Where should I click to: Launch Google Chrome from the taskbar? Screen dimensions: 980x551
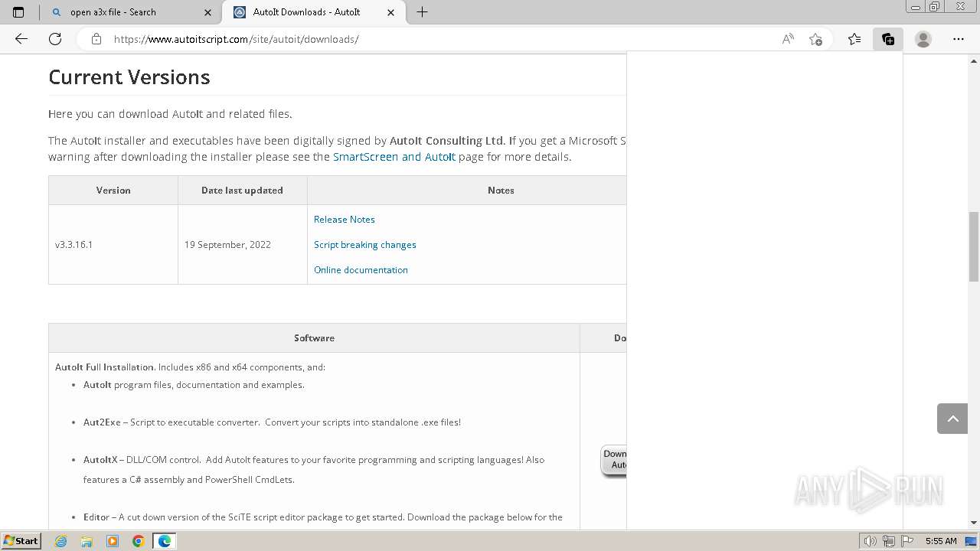(139, 541)
